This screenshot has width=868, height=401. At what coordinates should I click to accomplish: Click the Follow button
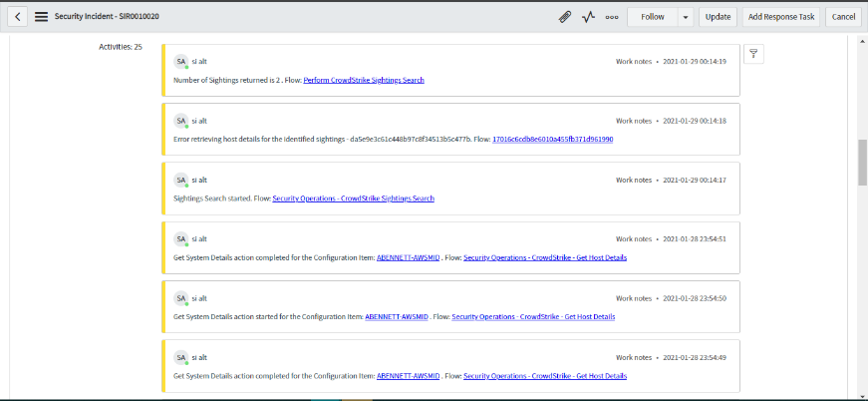[x=652, y=17]
